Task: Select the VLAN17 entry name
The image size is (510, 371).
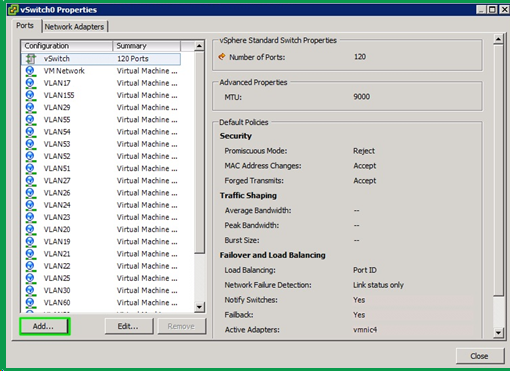Action: click(57, 83)
